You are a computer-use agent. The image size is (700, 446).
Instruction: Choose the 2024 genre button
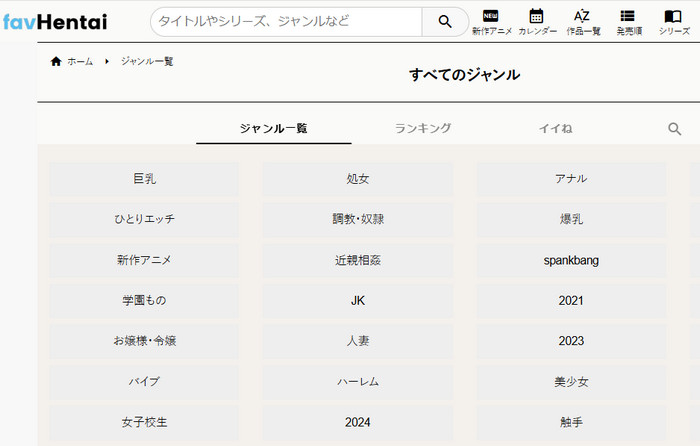click(357, 422)
